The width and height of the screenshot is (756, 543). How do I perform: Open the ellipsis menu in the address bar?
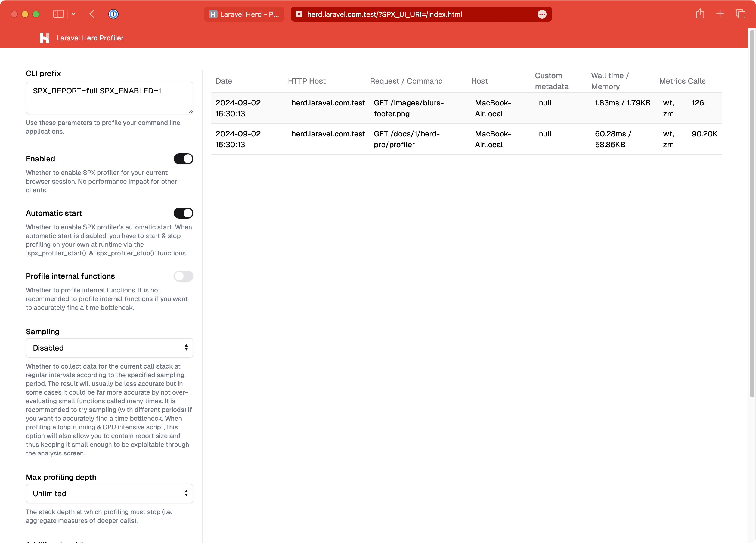[x=542, y=14]
